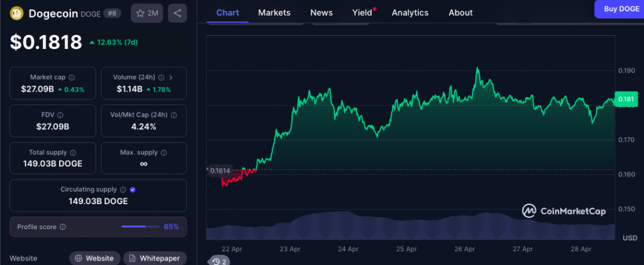Click the $0.1818 price value

point(46,42)
